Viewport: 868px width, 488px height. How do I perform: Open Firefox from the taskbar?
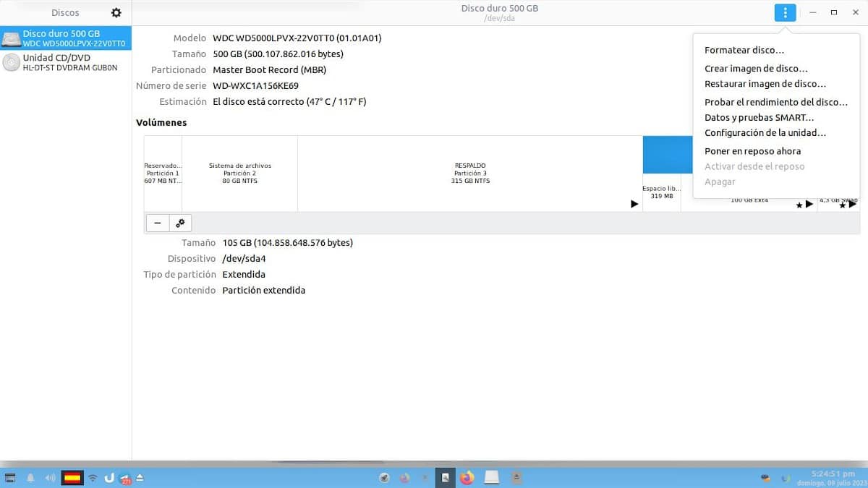click(x=467, y=477)
